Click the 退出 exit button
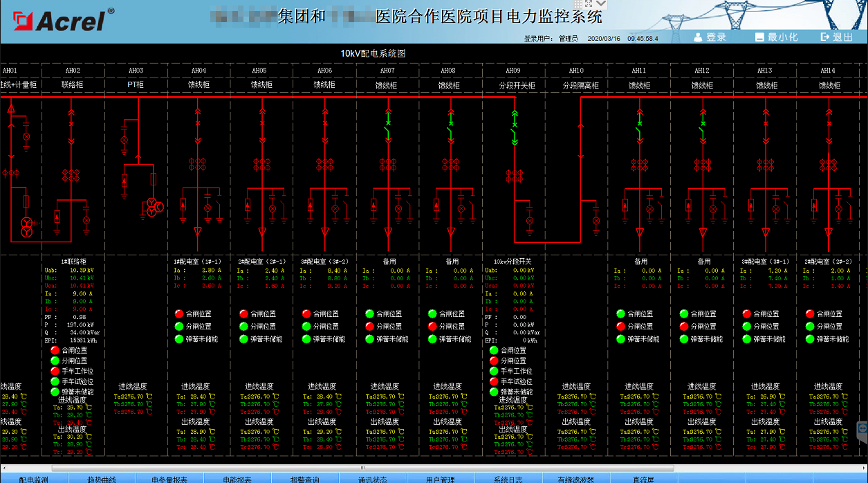The width and height of the screenshot is (868, 483). 836,37
